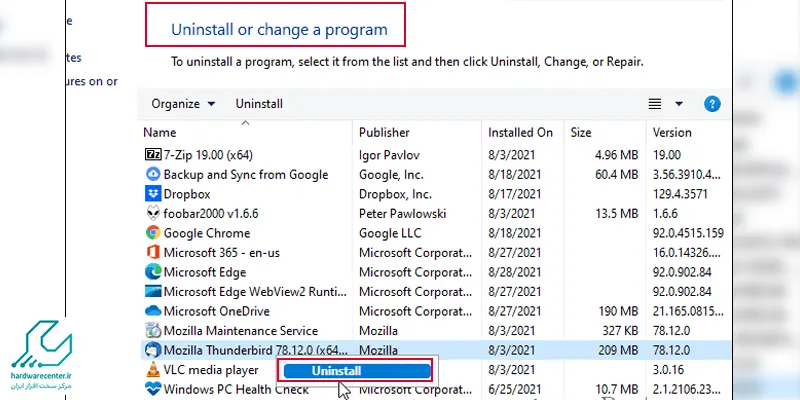Click the Peter Pawlowski publisher cell
800x400 pixels.
point(403,214)
